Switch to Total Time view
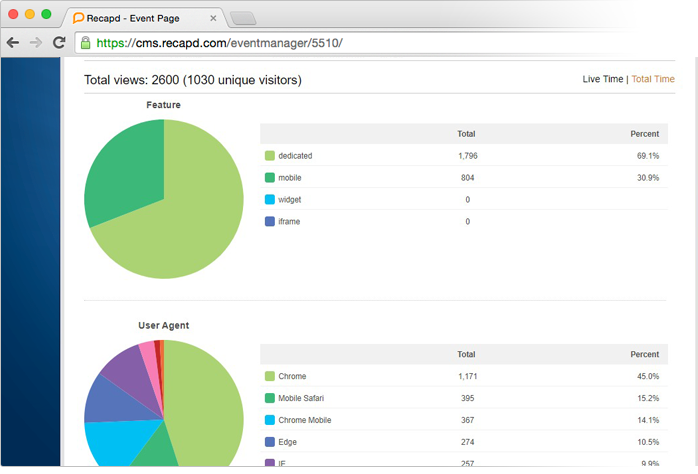Screen dimensions: 698x474 point(653,79)
